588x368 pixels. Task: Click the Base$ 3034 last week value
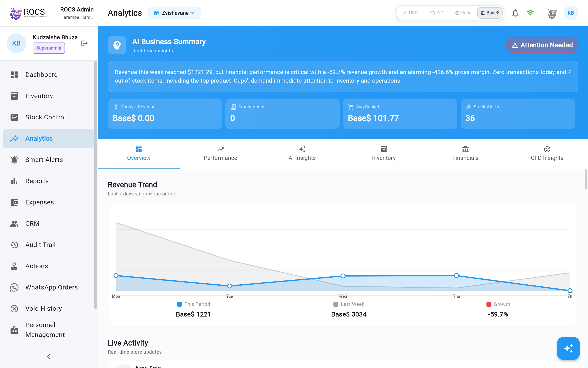click(x=349, y=314)
